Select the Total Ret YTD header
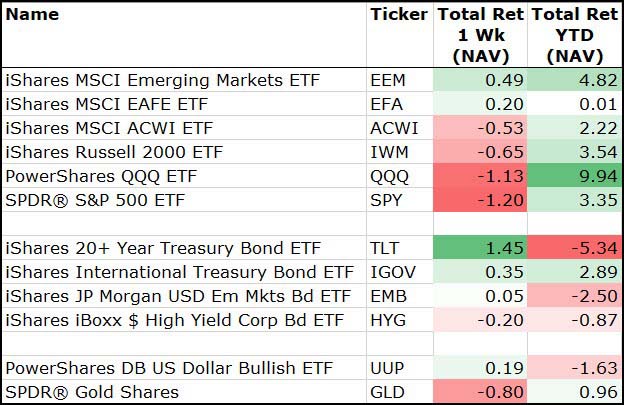The height and width of the screenshot is (405, 624). (573, 35)
